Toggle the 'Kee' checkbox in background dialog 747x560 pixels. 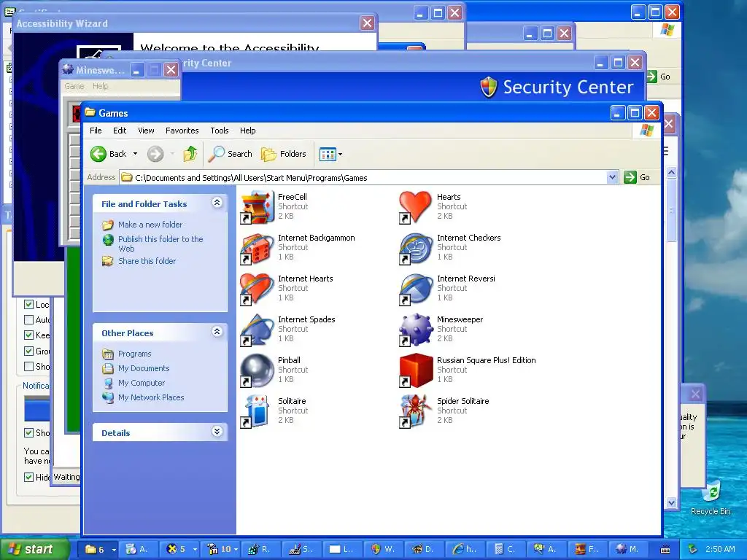[x=28, y=335]
